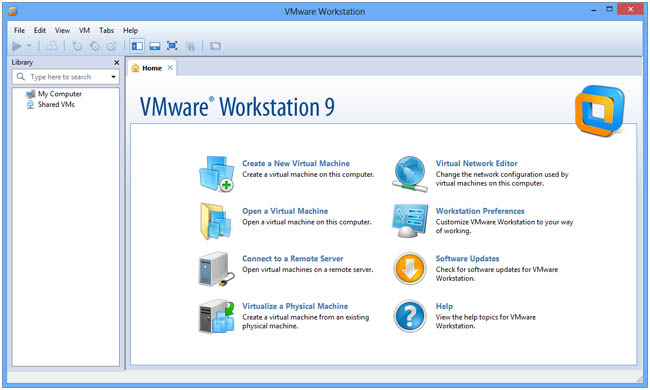Toggle the thumbnail bar toolbar button
650x390 pixels.
coord(155,46)
